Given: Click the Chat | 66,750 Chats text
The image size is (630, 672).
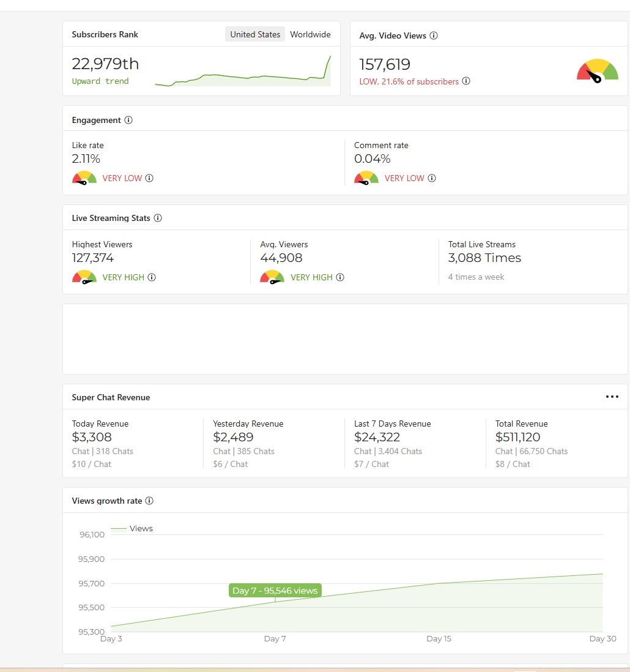Looking at the screenshot, I should point(532,451).
